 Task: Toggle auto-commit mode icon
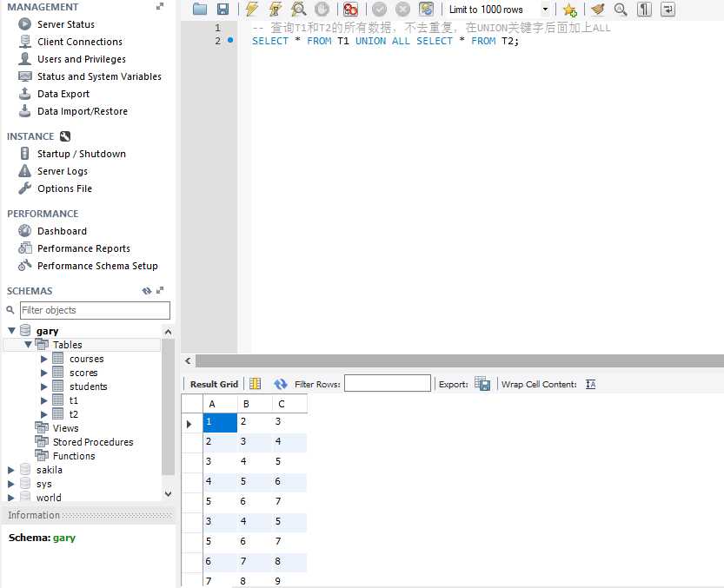tap(426, 10)
